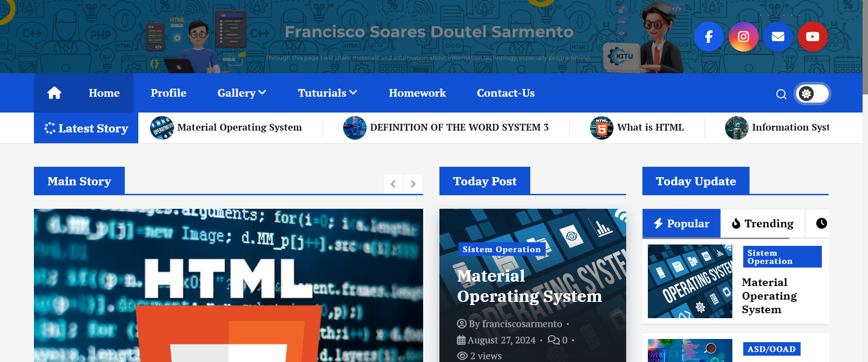
Task: Open the Instagram social icon
Action: (x=743, y=37)
